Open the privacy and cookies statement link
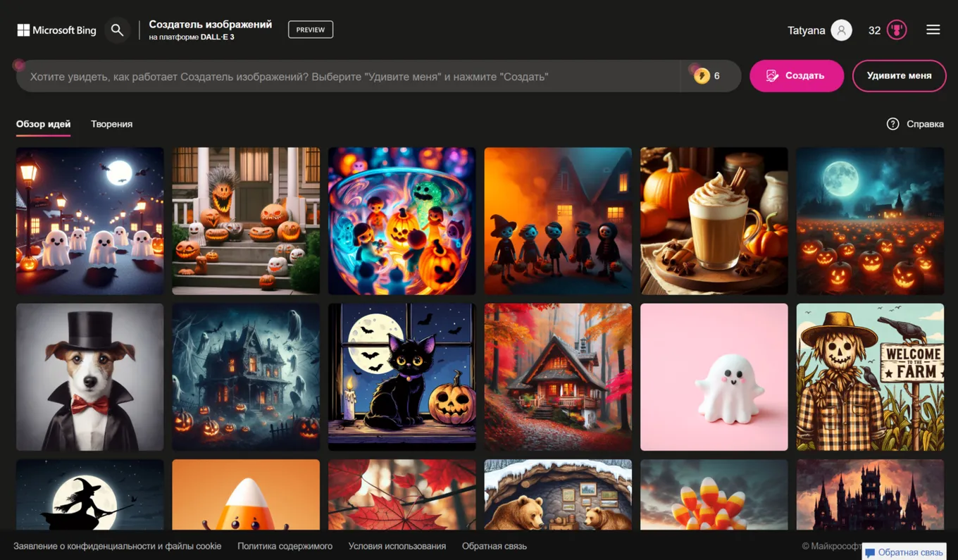This screenshot has height=560, width=958. [x=118, y=546]
